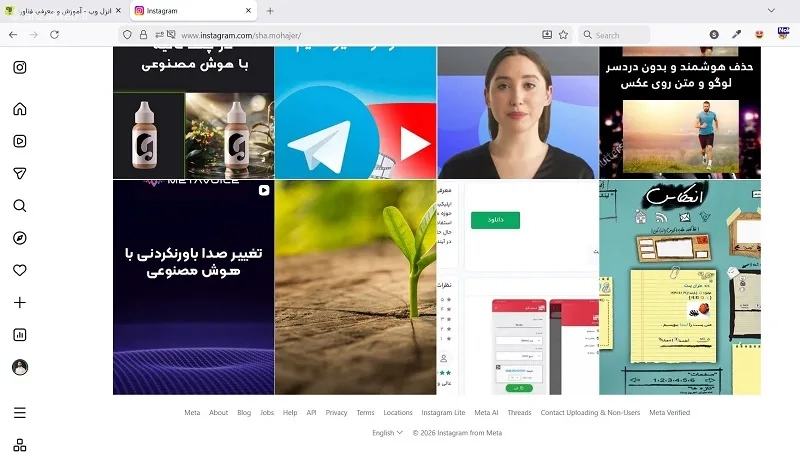Click the site padlock icon

pyautogui.click(x=143, y=35)
